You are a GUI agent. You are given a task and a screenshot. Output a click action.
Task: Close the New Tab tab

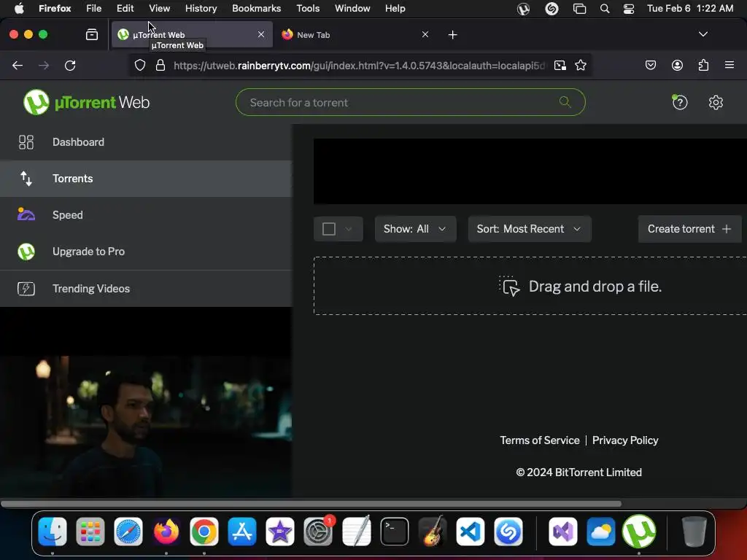pos(425,34)
